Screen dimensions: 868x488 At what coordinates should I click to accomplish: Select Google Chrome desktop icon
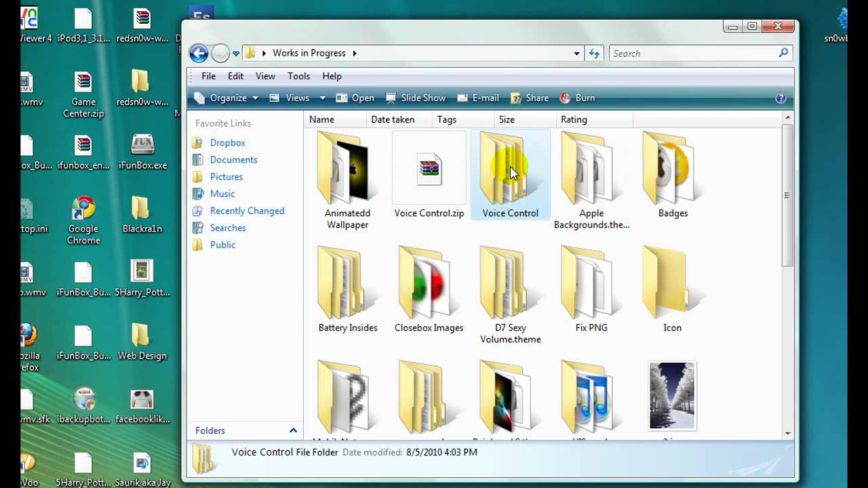coord(83,221)
